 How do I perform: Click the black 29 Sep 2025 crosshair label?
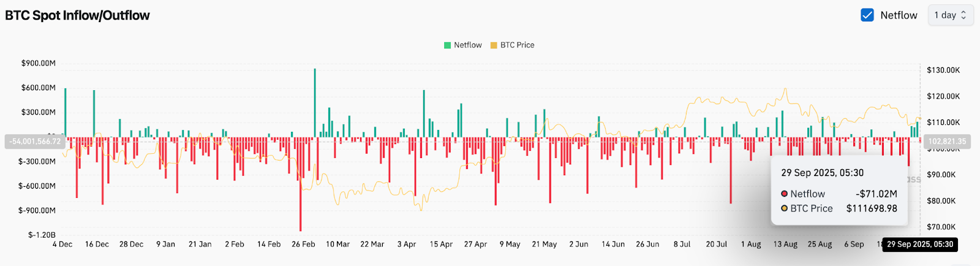(x=919, y=245)
